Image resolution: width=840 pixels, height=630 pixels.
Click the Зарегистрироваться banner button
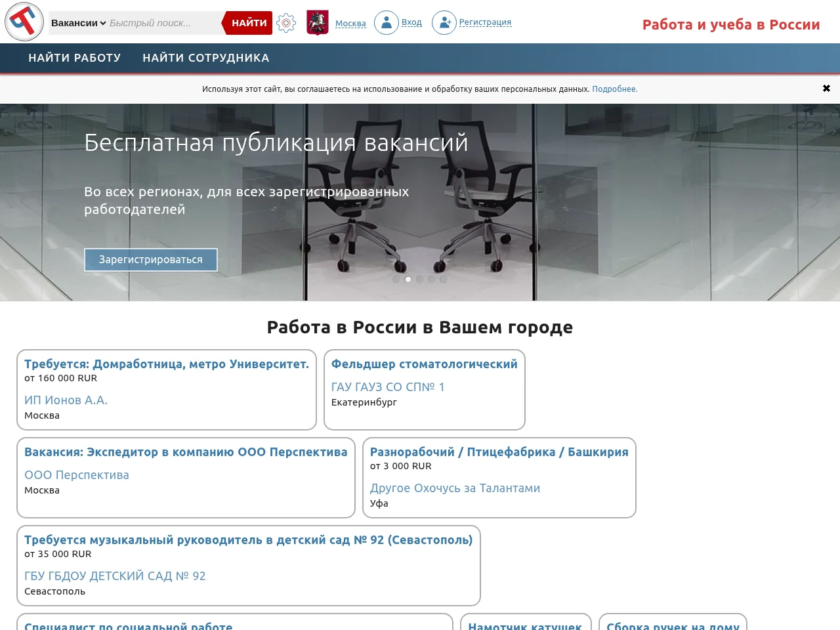pyautogui.click(x=151, y=260)
